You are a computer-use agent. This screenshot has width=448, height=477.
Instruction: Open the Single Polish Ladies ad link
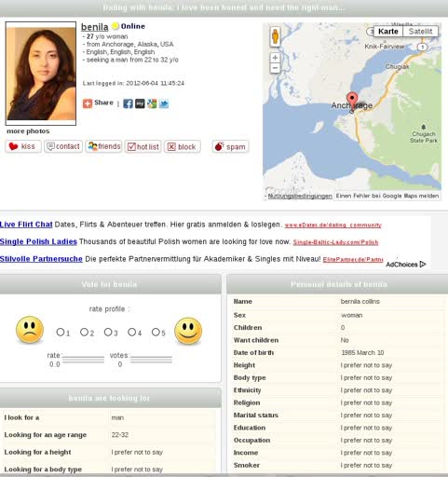(38, 241)
